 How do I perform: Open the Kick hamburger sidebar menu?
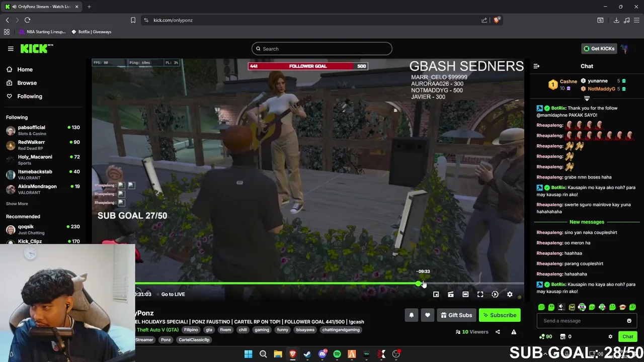(x=11, y=49)
